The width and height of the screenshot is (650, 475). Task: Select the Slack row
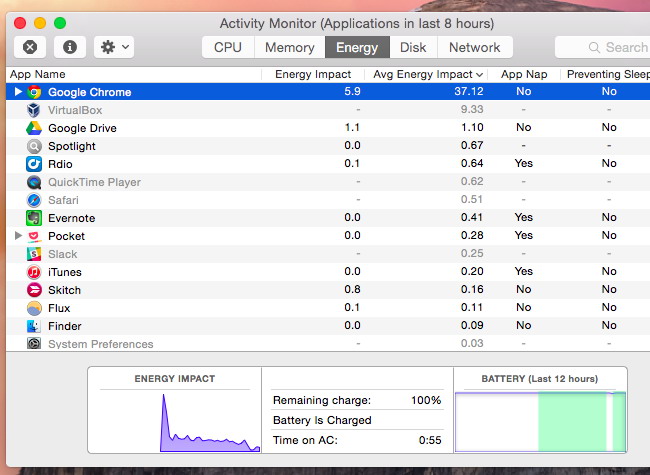[x=328, y=254]
